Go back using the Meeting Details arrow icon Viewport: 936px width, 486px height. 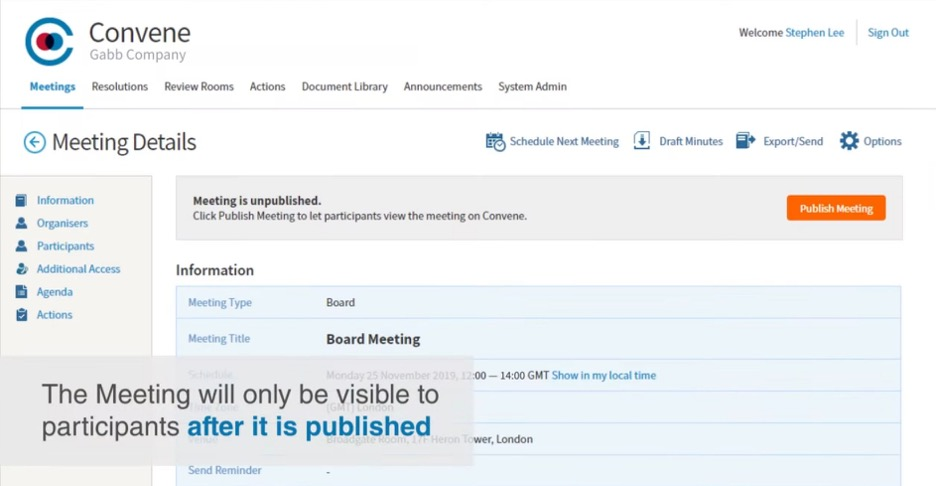[35, 142]
